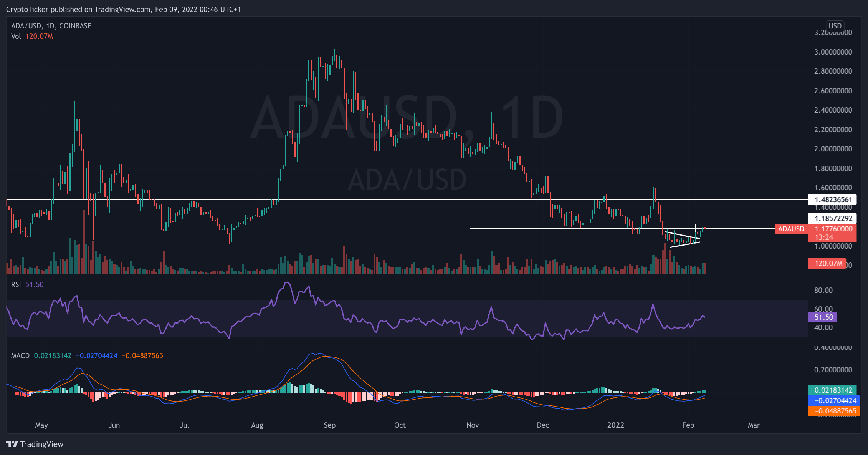Toggle the Vol indicator legend
The image size is (868, 455).
coord(16,36)
